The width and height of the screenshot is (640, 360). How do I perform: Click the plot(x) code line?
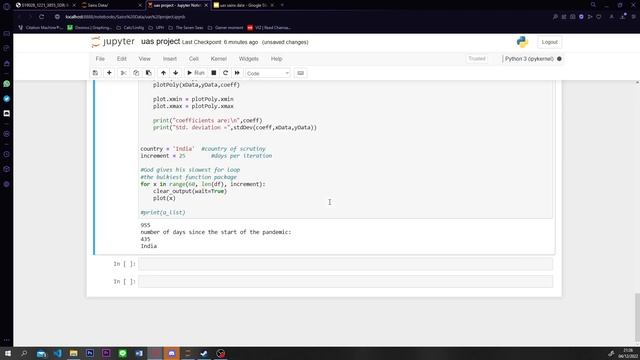coord(164,198)
